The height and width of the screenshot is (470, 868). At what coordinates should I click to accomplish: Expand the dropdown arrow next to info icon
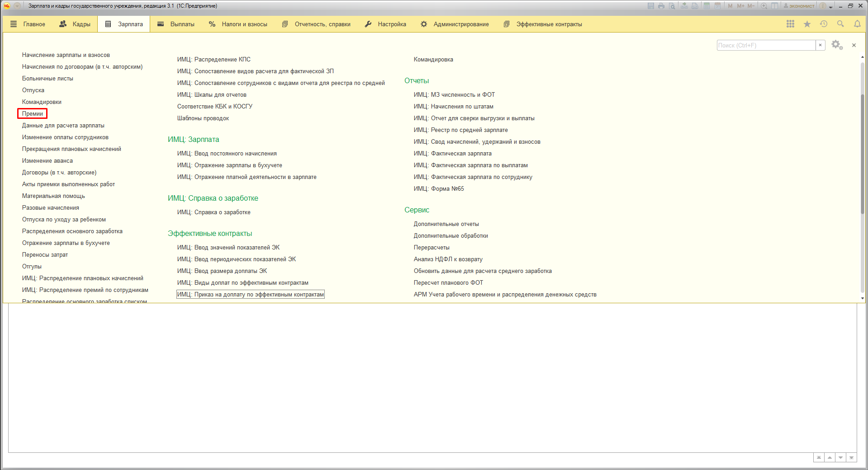[x=831, y=6]
